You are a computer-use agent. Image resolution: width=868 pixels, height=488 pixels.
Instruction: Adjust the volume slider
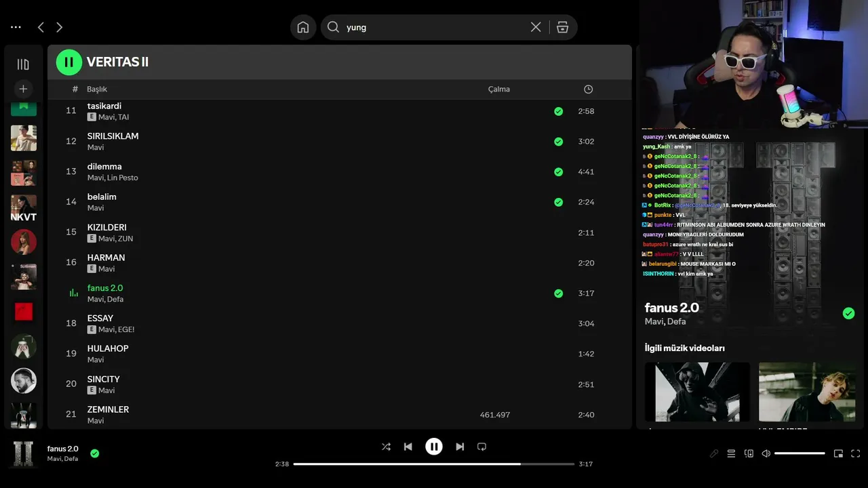click(800, 453)
